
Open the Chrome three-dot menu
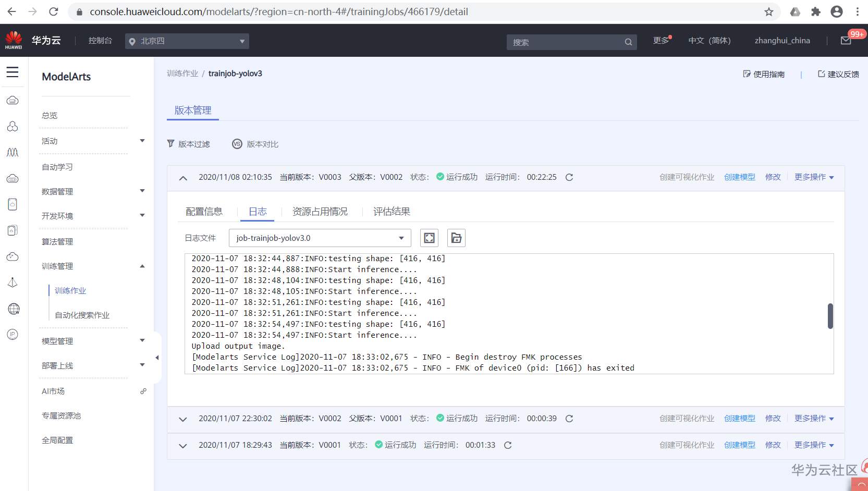click(x=858, y=11)
